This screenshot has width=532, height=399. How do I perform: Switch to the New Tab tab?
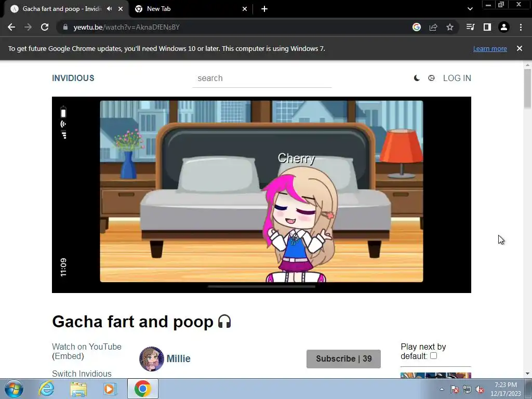click(191, 9)
